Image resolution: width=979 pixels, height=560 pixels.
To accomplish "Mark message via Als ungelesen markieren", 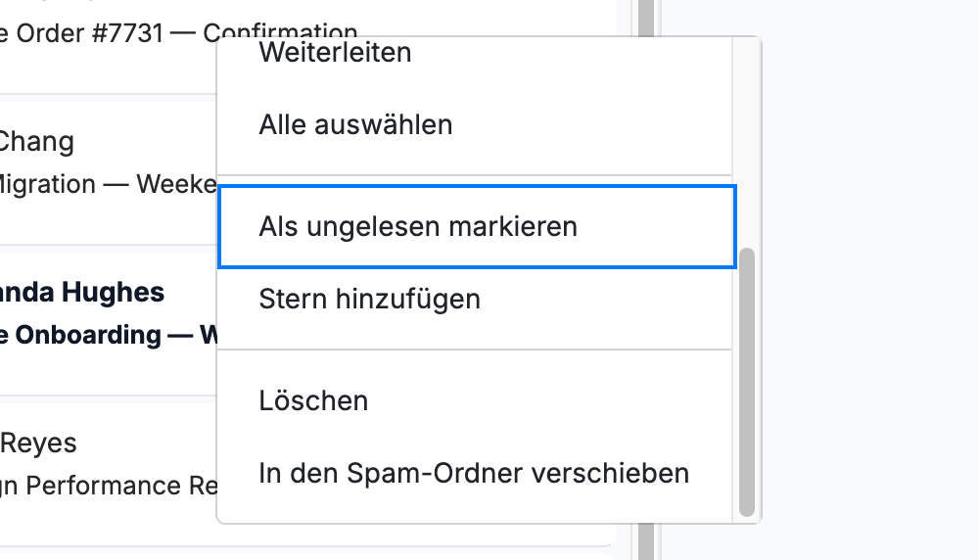I will pyautogui.click(x=477, y=226).
